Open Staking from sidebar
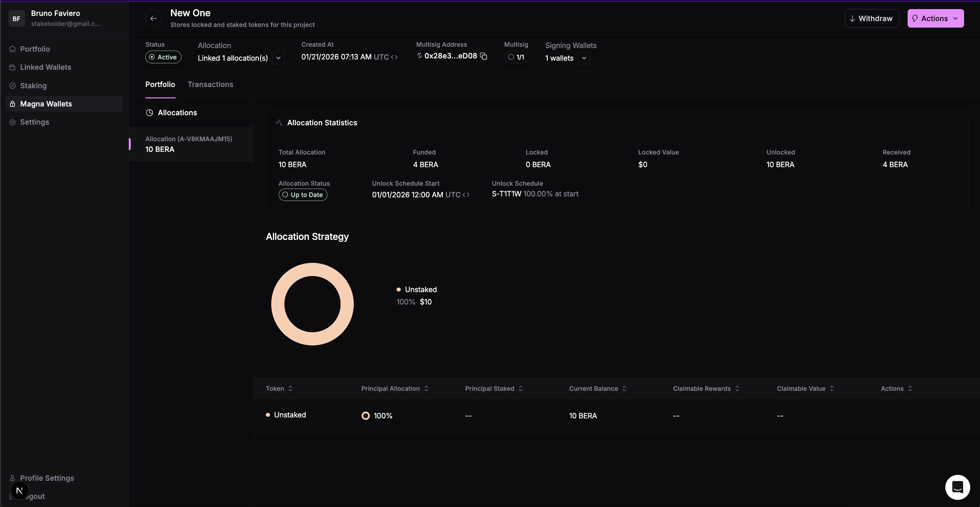This screenshot has width=980, height=507. pyautogui.click(x=33, y=86)
